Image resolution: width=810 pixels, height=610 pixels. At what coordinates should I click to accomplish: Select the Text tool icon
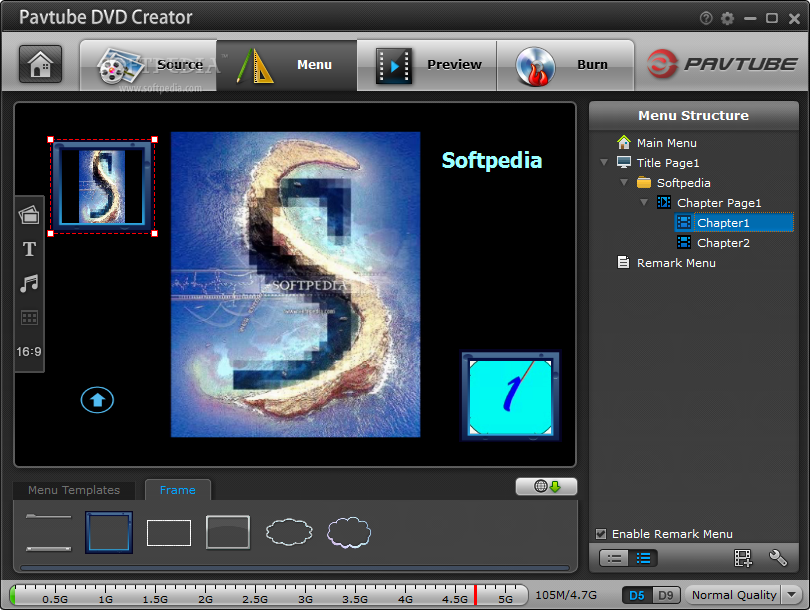pyautogui.click(x=29, y=249)
